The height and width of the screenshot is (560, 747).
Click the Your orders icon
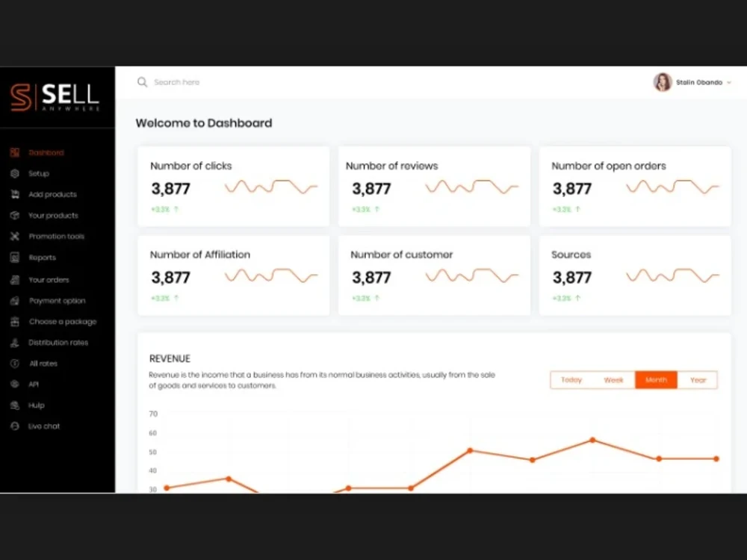[x=15, y=279]
